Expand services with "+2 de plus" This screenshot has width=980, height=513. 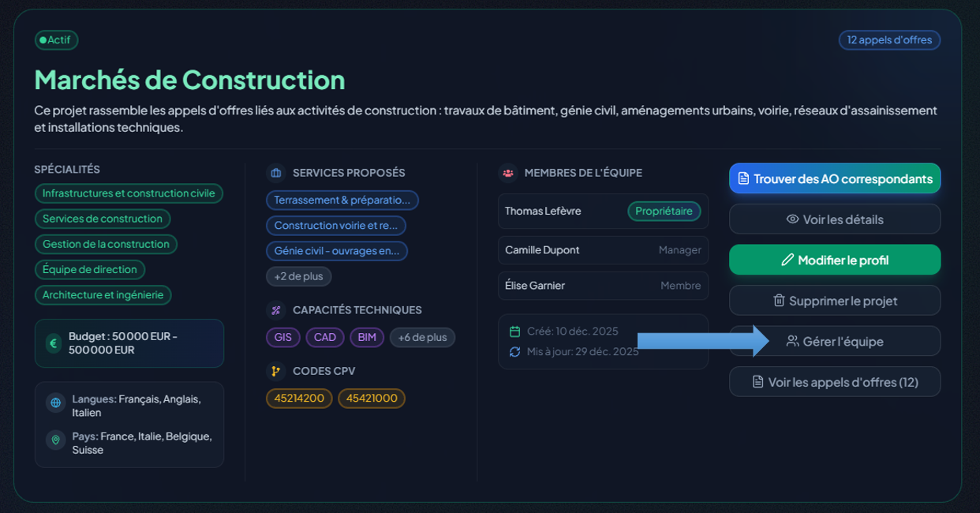[298, 276]
